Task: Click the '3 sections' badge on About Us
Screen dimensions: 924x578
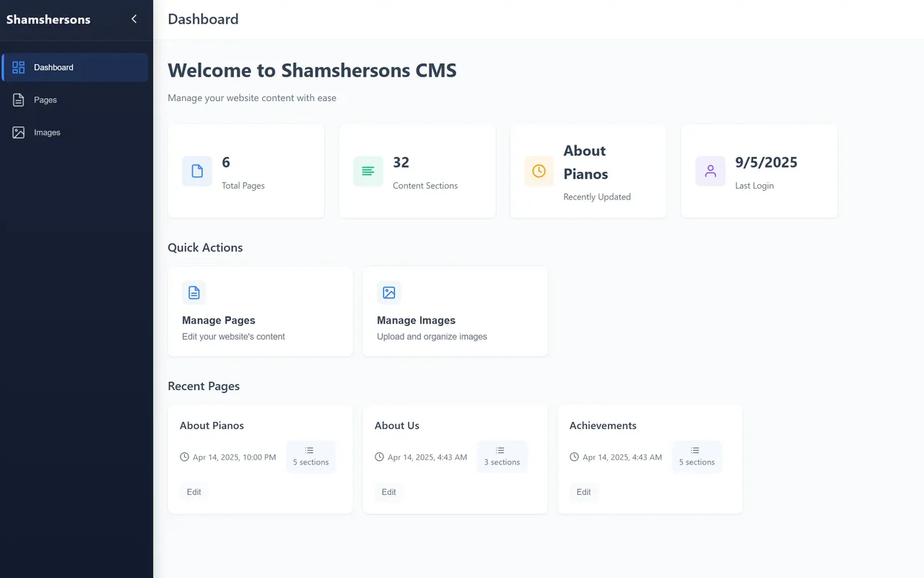Action: pos(502,457)
